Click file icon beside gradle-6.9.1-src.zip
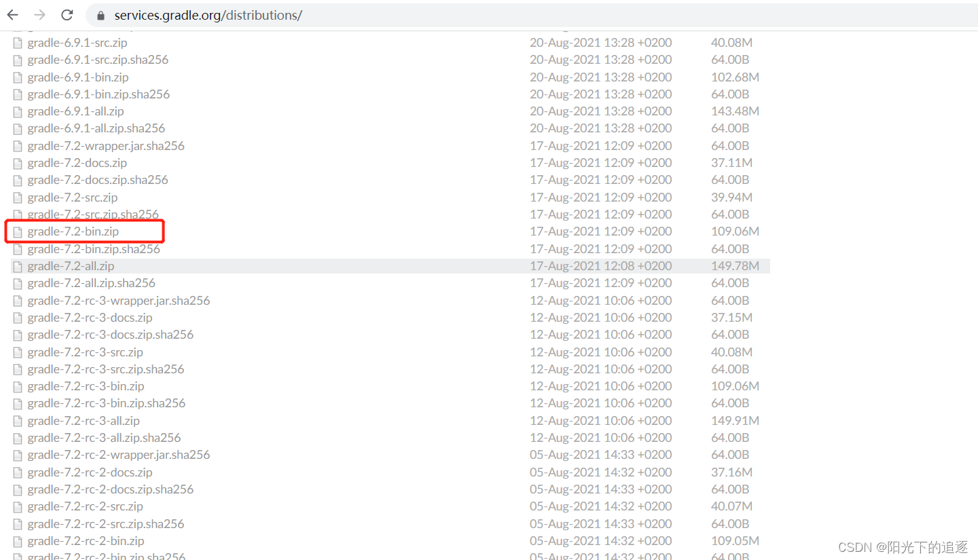 click(x=18, y=43)
